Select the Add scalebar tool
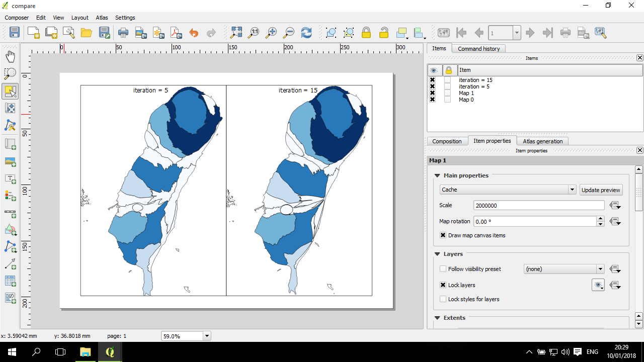644x362 pixels. 10,213
